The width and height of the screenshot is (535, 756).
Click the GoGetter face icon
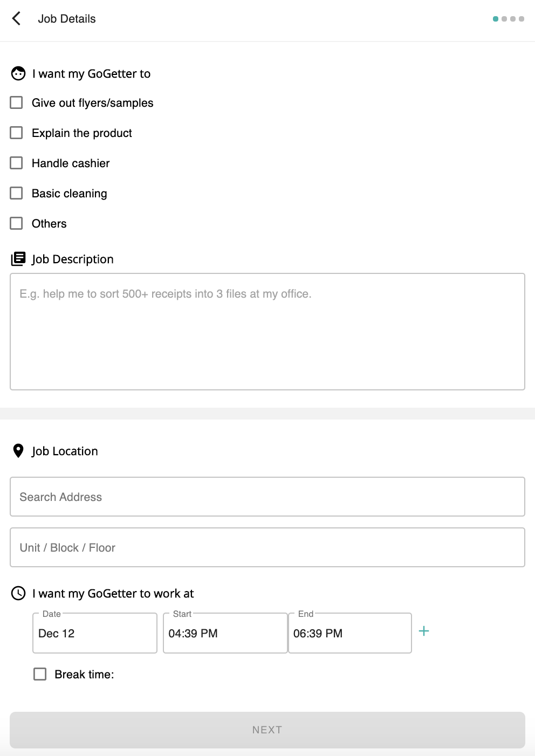point(18,73)
